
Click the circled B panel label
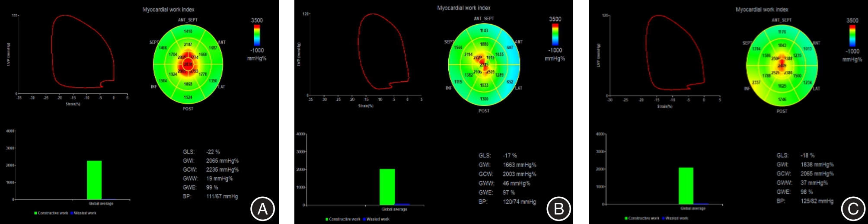click(558, 209)
